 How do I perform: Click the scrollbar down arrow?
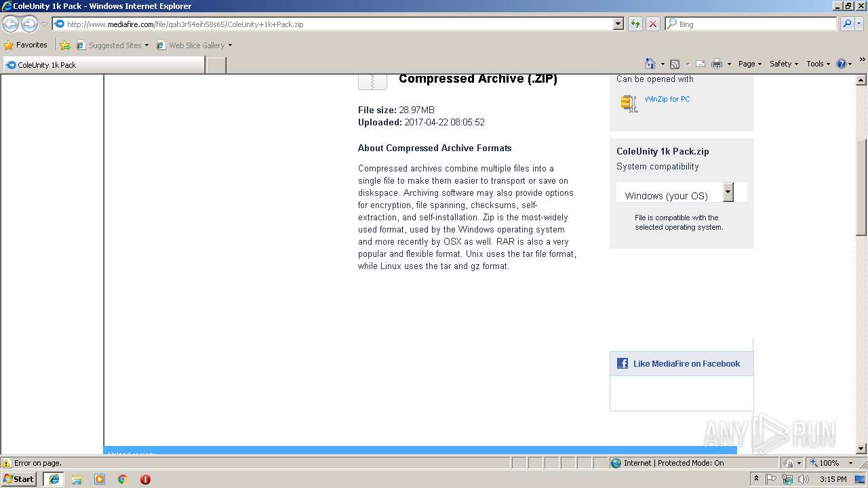tap(861, 449)
